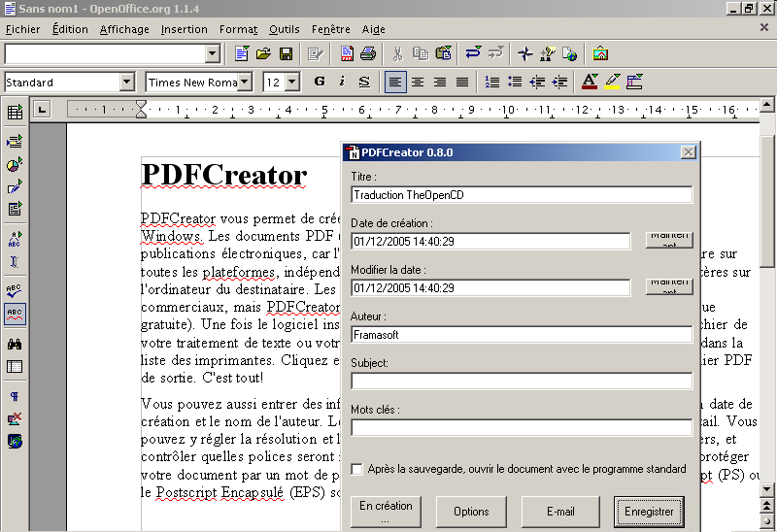
Task: Set modification date to now button
Action: [669, 286]
